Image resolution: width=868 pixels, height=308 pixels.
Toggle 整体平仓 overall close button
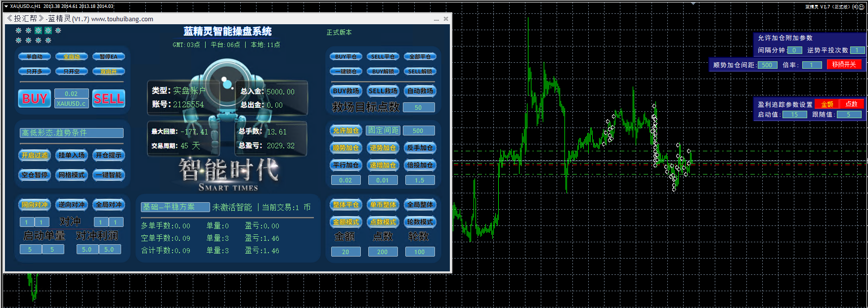tap(346, 205)
